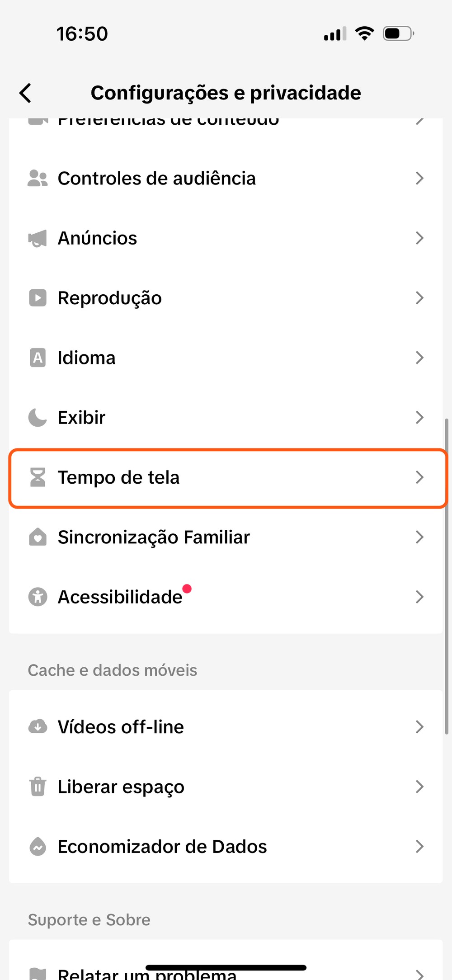The height and width of the screenshot is (980, 452).
Task: Tap the Acessibilidade person icon
Action: [38, 597]
